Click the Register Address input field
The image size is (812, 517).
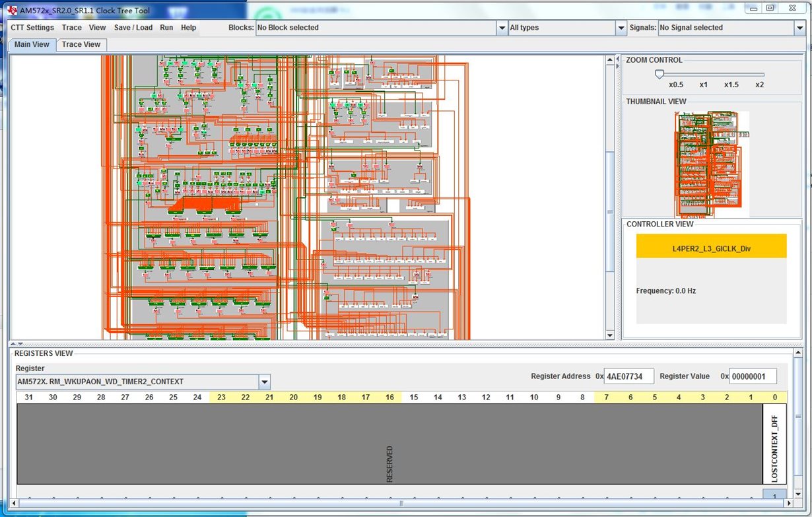click(x=628, y=376)
